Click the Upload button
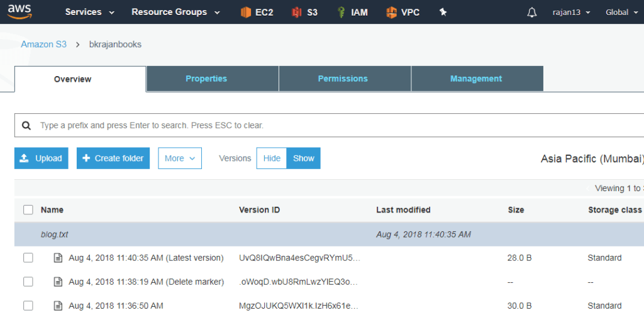This screenshot has width=644, height=320. click(42, 158)
